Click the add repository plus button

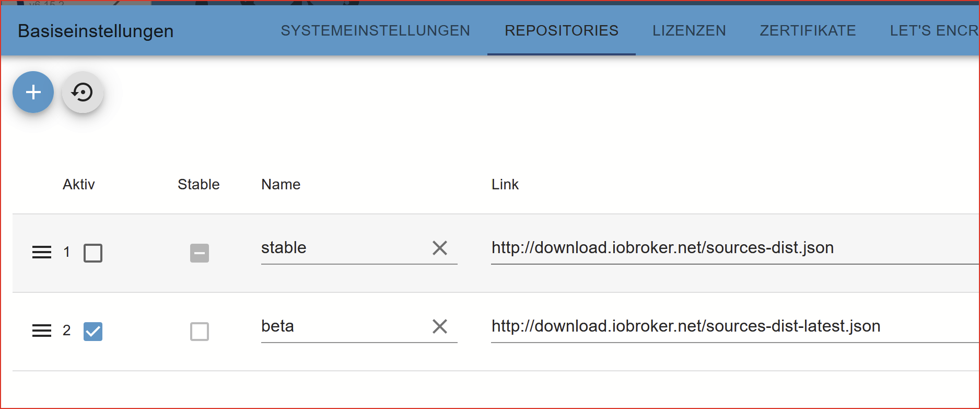[33, 92]
